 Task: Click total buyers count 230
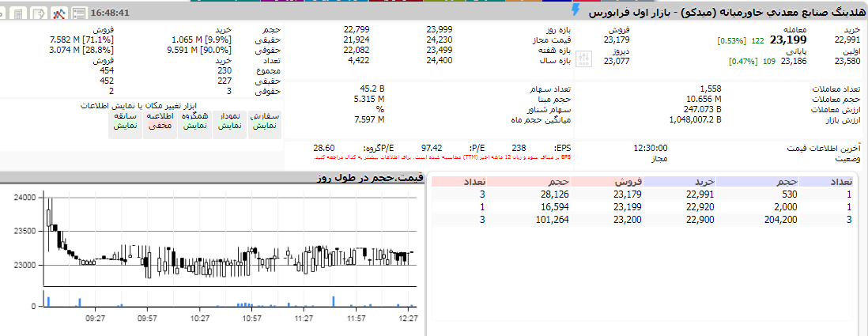(x=225, y=70)
